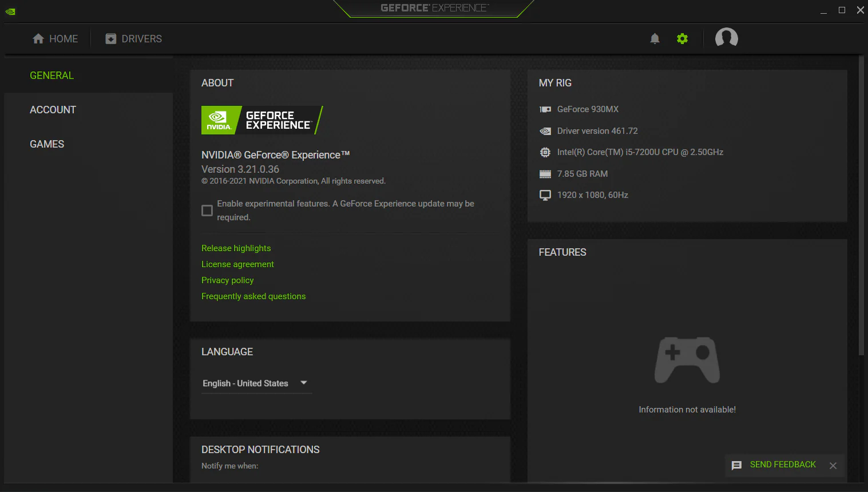Open the Release highlights link
868x492 pixels.
(x=236, y=248)
